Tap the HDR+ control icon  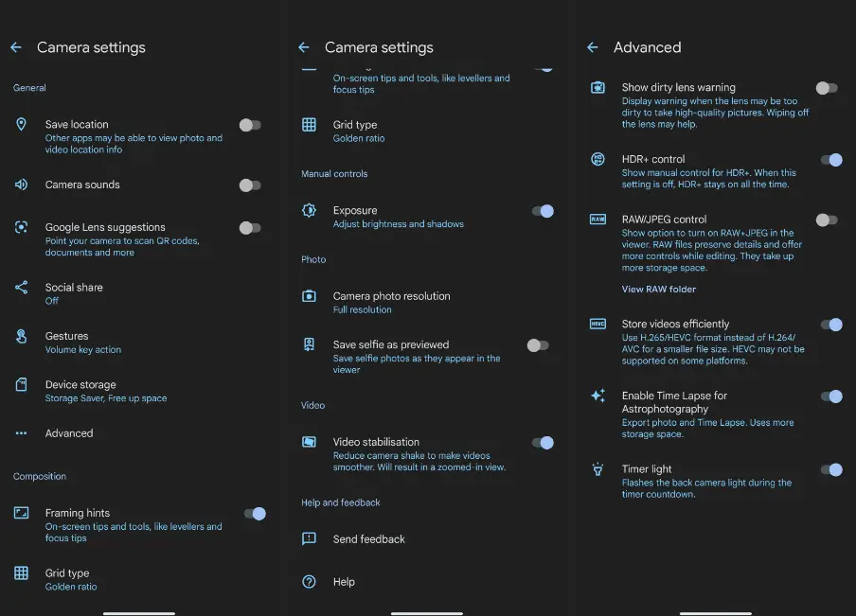597,159
